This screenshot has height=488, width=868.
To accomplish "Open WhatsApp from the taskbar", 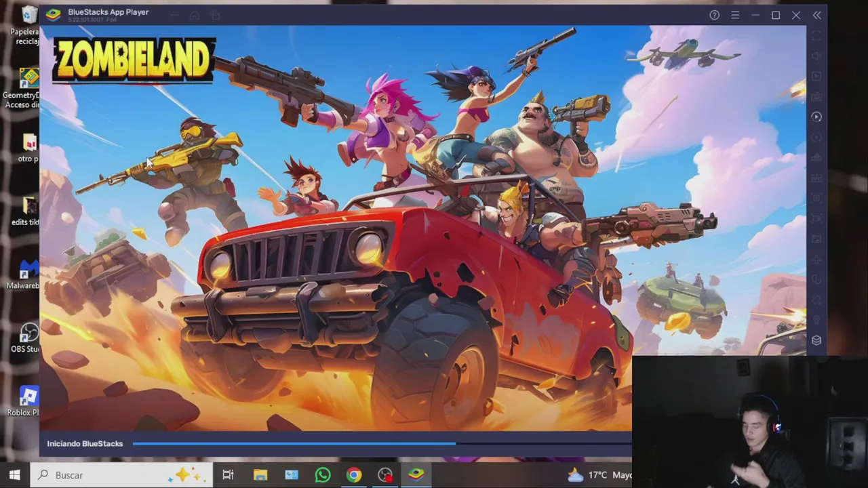I will [323, 475].
